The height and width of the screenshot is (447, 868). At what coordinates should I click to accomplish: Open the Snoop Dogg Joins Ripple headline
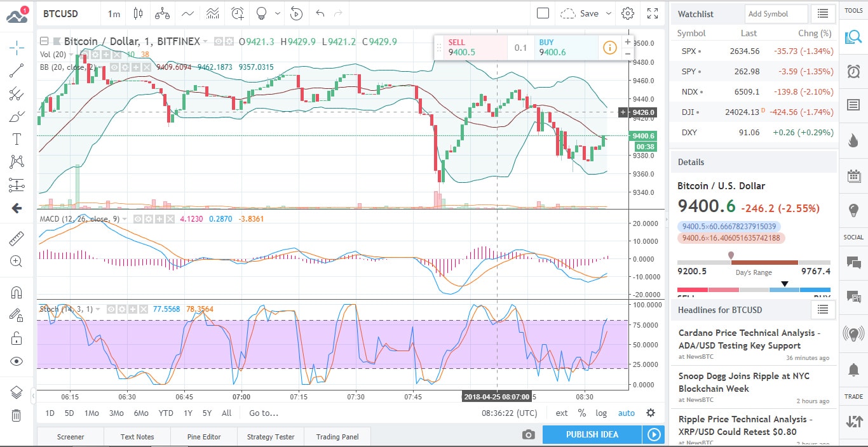(744, 382)
